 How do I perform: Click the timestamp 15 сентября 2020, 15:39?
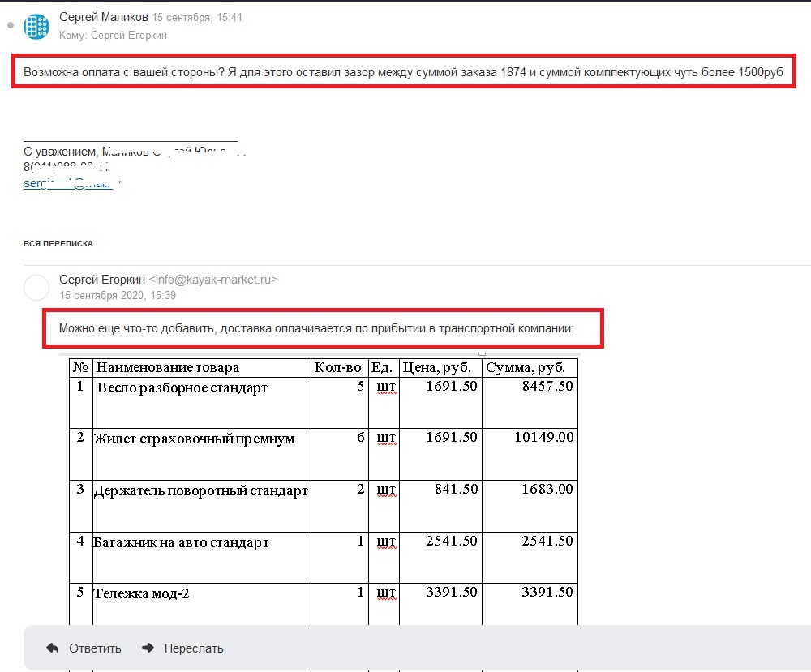click(x=118, y=296)
